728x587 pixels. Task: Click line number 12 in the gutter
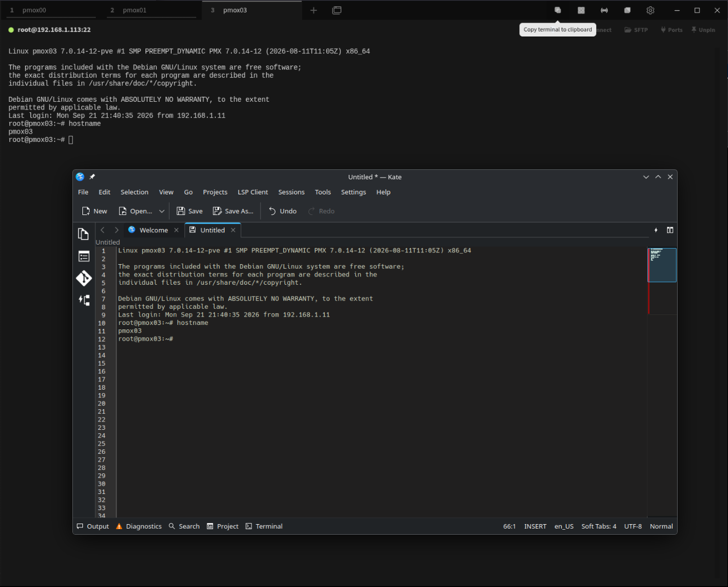coord(101,339)
